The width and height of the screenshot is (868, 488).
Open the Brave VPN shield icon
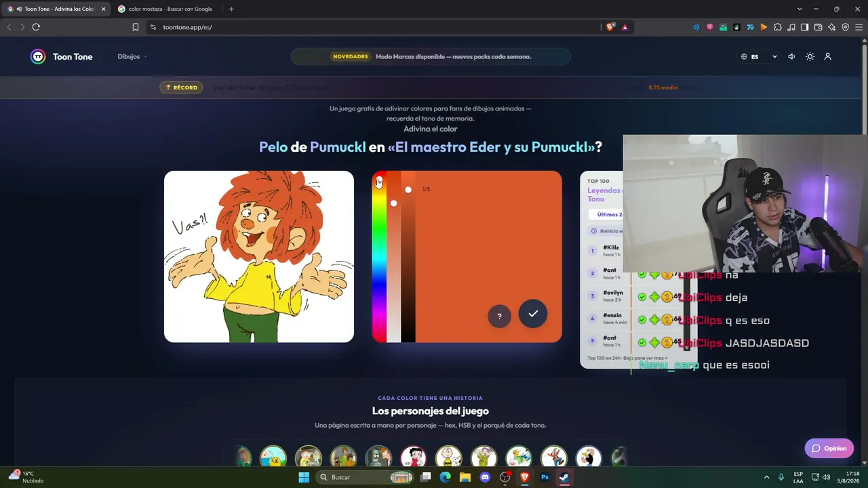pyautogui.click(x=845, y=27)
